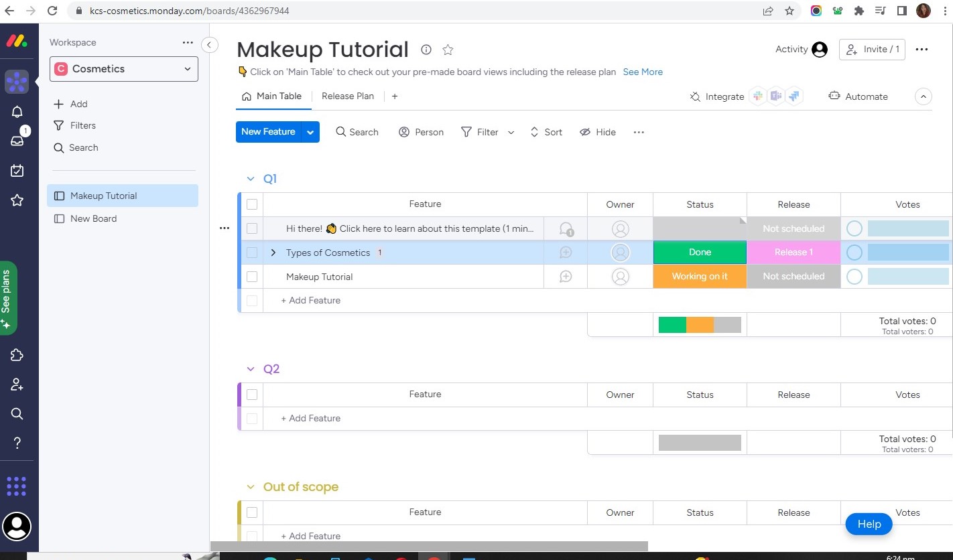Open the New Board in the sidebar

pos(124,218)
